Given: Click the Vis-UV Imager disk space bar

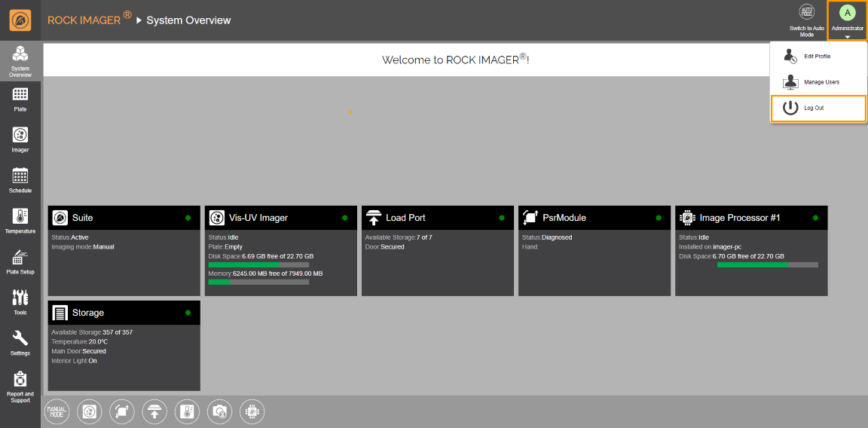Looking at the screenshot, I should [x=258, y=265].
